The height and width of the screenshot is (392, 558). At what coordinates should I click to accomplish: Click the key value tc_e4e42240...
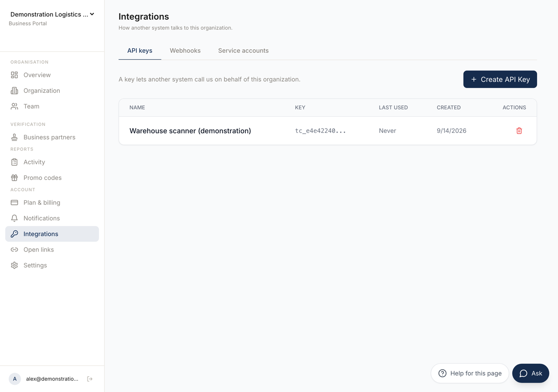tap(320, 131)
